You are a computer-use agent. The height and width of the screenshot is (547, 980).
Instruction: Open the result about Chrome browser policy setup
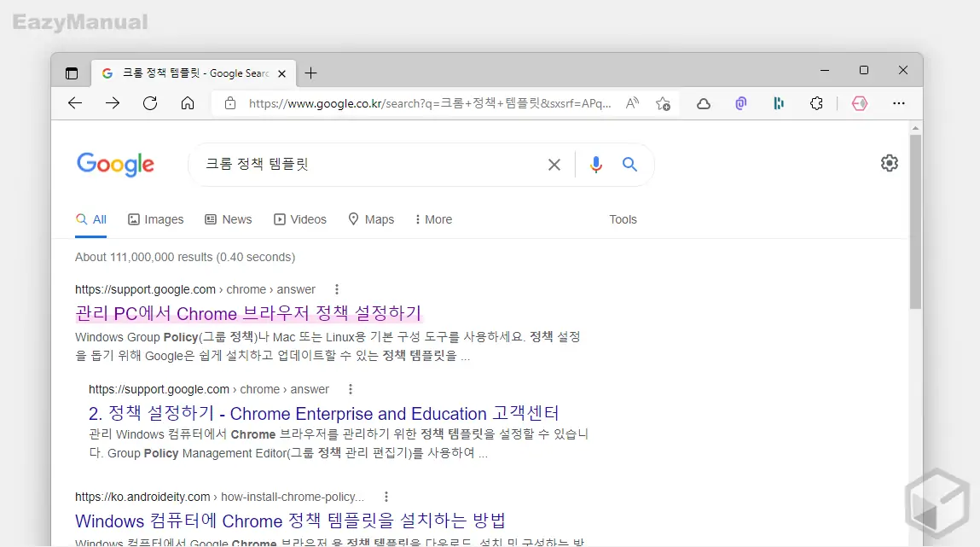(247, 313)
